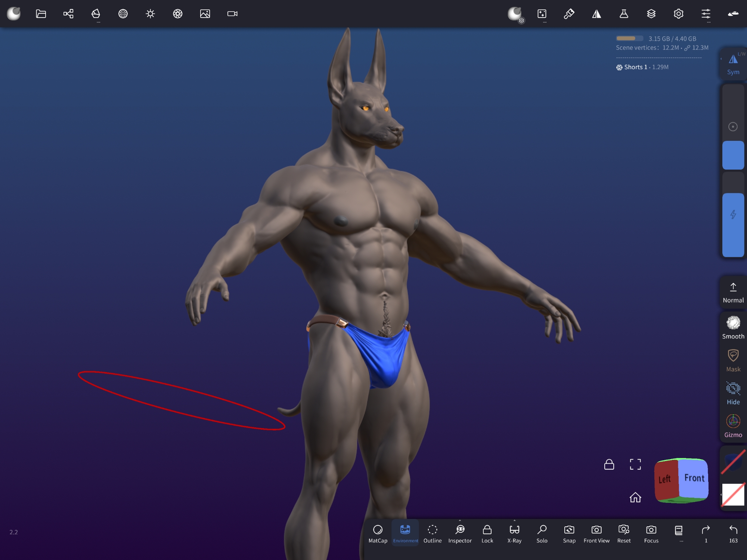The width and height of the screenshot is (747, 560).
Task: Select the Smooth brush tool
Action: pyautogui.click(x=733, y=327)
